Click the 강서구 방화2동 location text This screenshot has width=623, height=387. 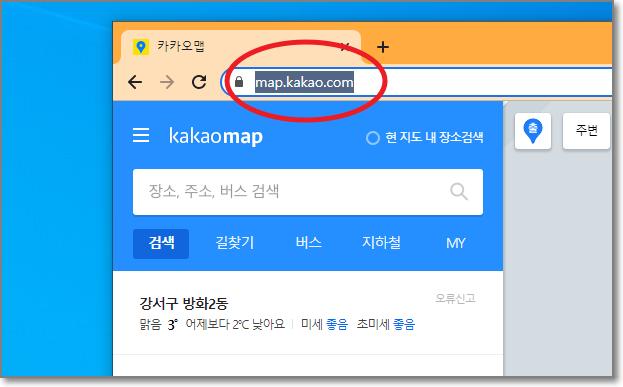click(184, 304)
